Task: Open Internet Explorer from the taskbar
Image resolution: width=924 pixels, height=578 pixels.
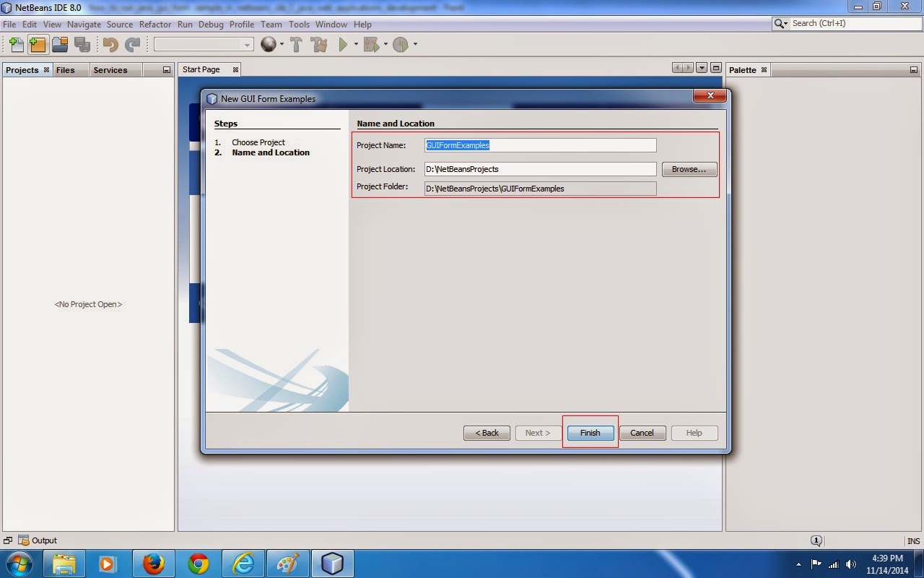Action: coord(243,564)
